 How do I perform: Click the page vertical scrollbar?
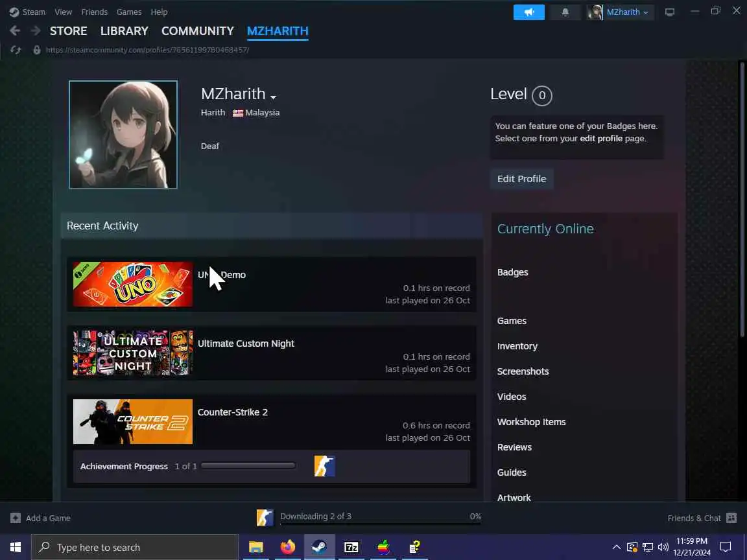coord(742,200)
